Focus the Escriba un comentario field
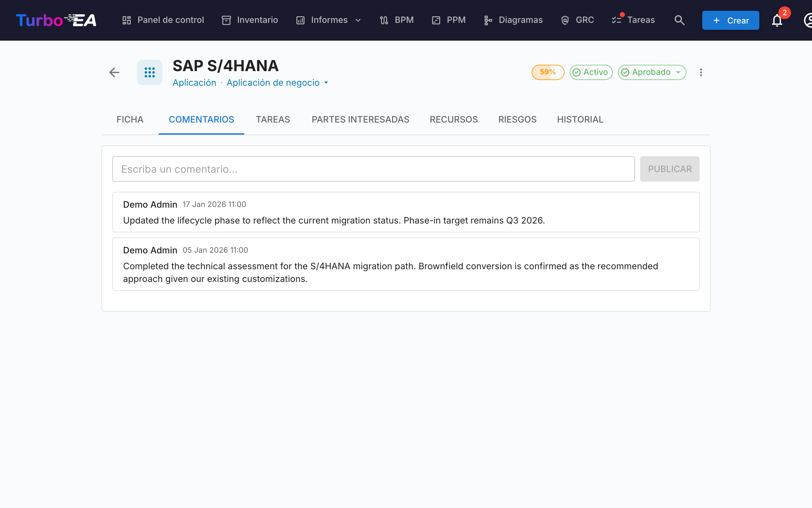The height and width of the screenshot is (508, 812). (373, 169)
